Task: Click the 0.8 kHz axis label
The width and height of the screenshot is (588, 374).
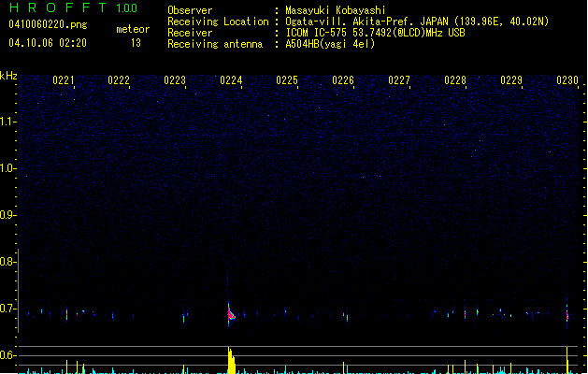Action: (x=7, y=262)
